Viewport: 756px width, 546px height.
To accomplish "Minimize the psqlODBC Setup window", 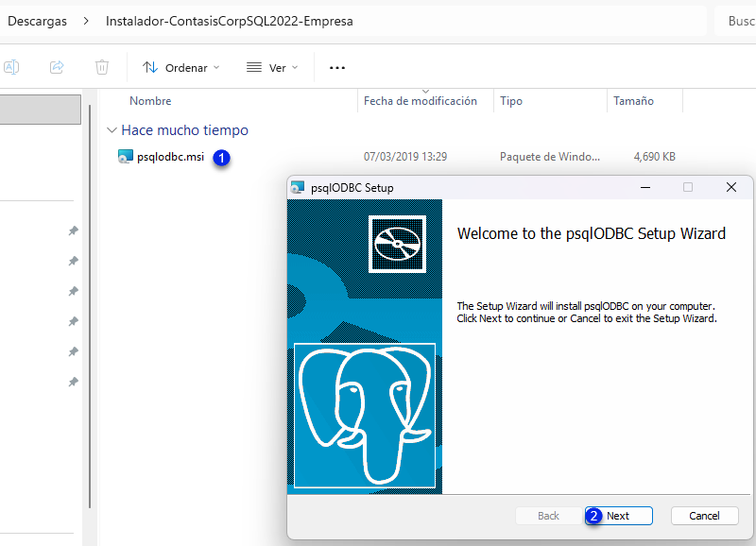I will point(645,187).
